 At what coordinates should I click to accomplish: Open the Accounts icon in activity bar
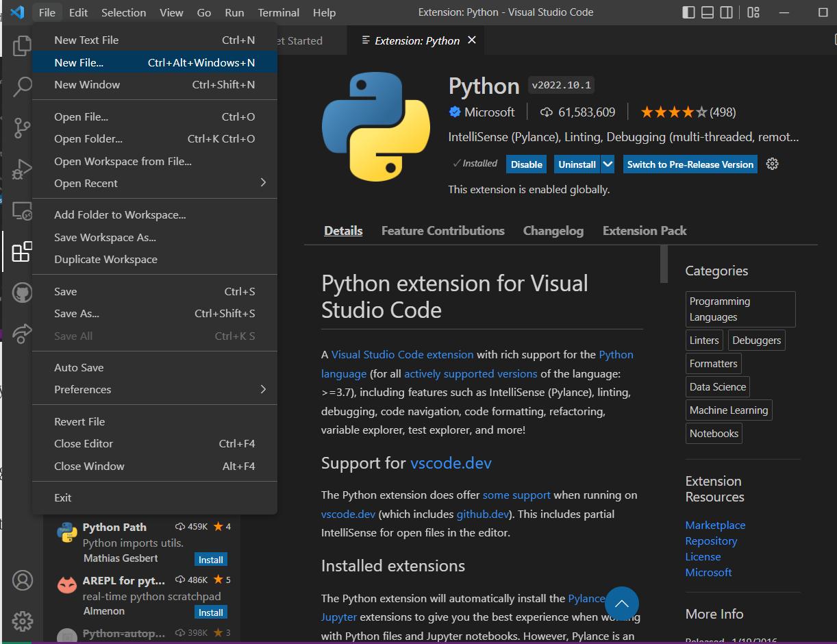(x=23, y=580)
